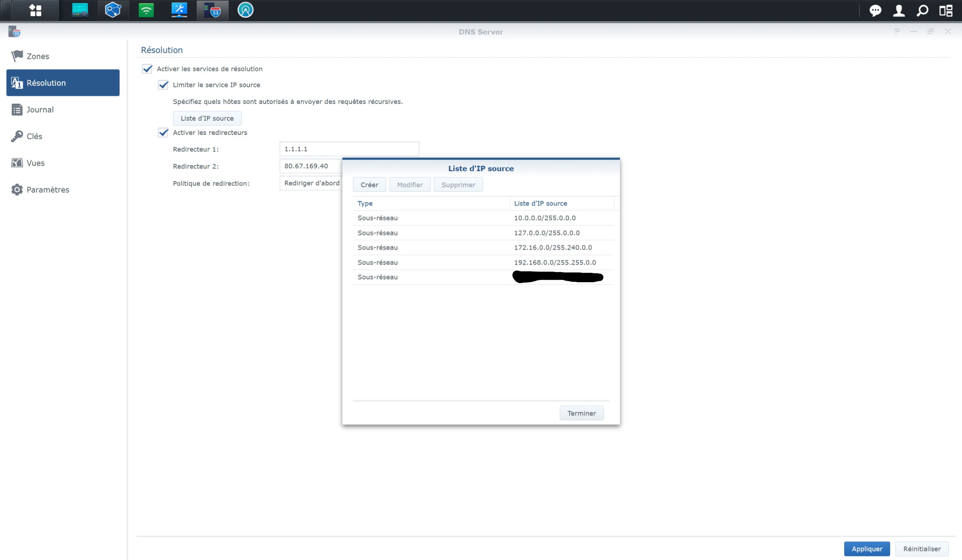Uncheck Activer les services de résolution
Screen dimensions: 962x560
coord(147,69)
